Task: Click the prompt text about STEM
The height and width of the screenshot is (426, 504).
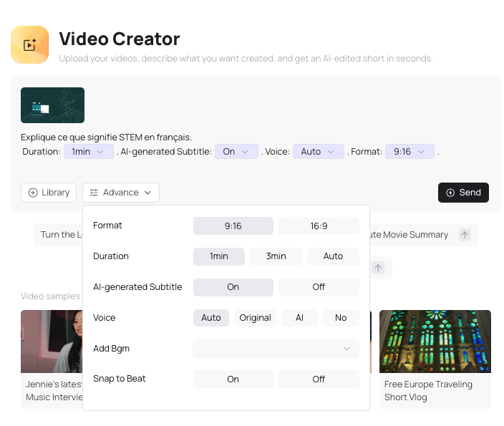Action: click(x=106, y=137)
